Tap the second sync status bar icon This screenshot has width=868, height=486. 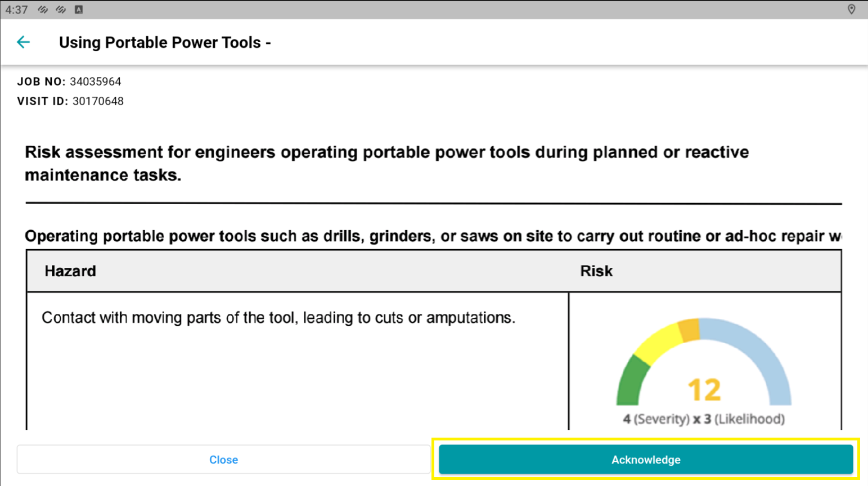[x=61, y=10]
